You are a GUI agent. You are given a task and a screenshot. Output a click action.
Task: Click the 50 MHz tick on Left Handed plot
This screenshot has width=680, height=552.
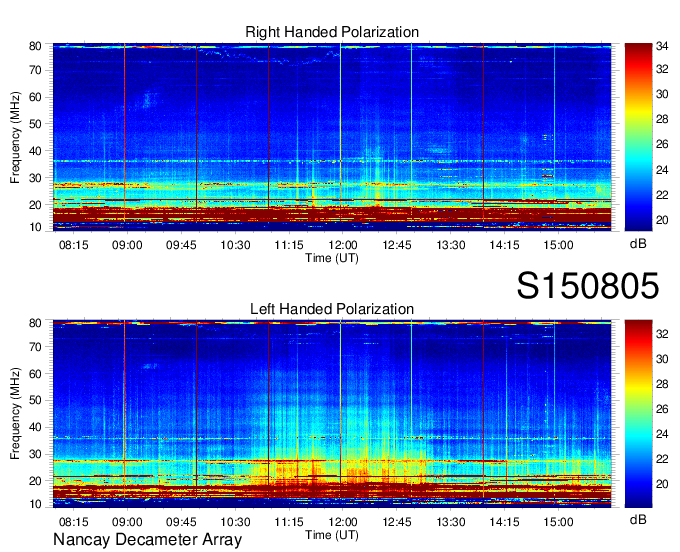(x=35, y=400)
